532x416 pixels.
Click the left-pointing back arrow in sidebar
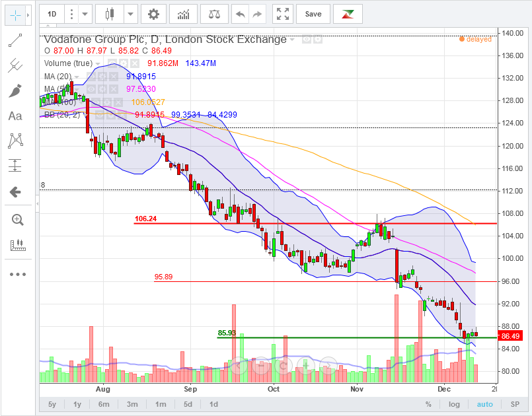15,192
